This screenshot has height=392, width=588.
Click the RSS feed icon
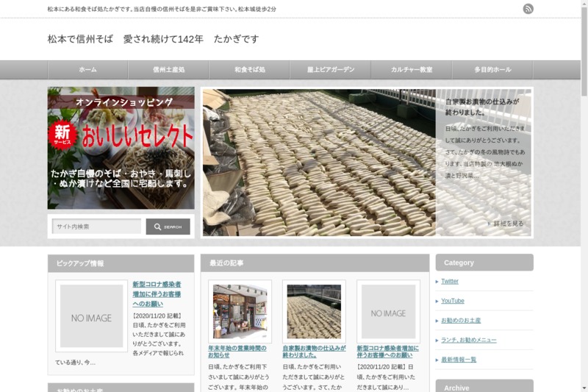click(x=528, y=9)
